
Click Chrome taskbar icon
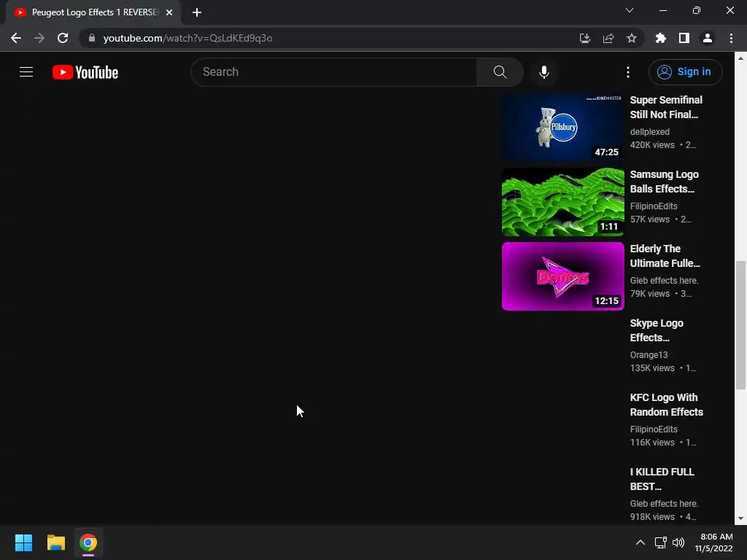tap(88, 542)
